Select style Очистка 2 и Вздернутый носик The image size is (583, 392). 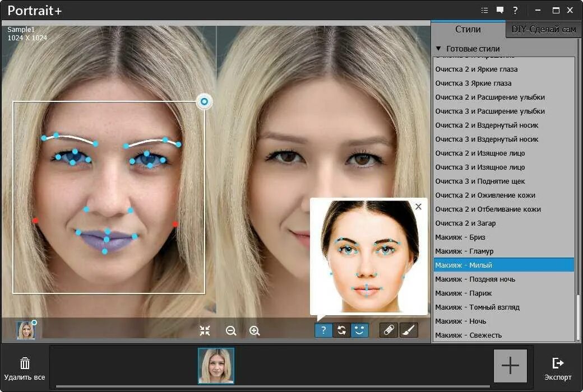point(504,125)
